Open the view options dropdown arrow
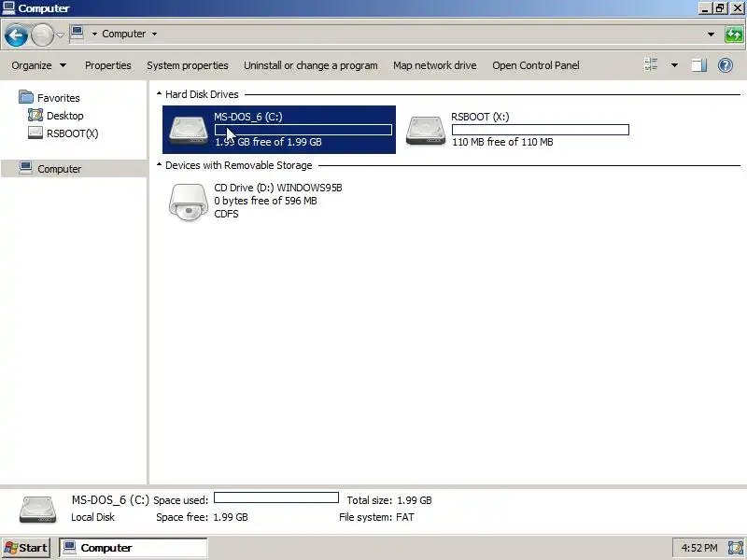Image resolution: width=747 pixels, height=560 pixels. pos(674,65)
